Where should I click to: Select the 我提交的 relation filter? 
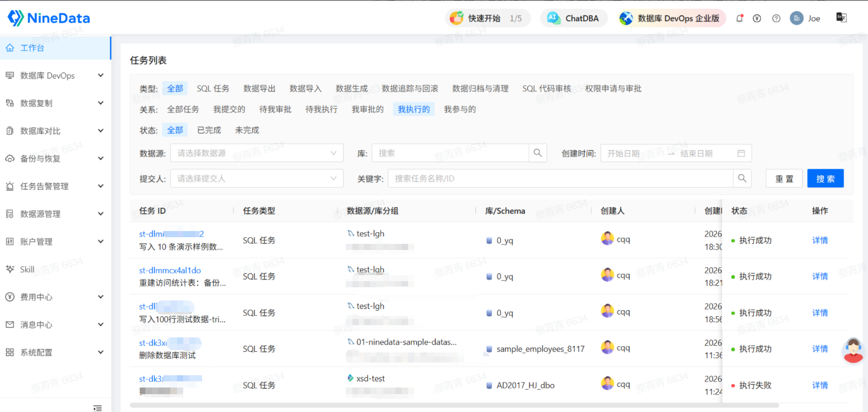(x=229, y=110)
